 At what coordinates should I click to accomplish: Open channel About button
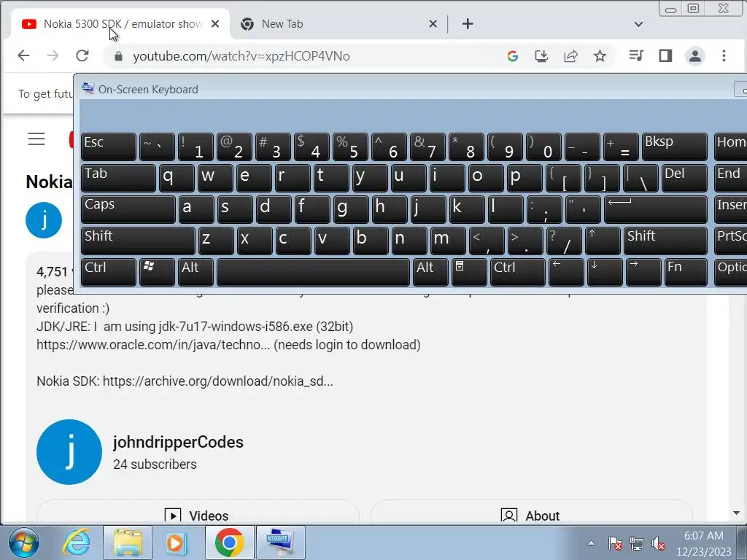coord(531,516)
